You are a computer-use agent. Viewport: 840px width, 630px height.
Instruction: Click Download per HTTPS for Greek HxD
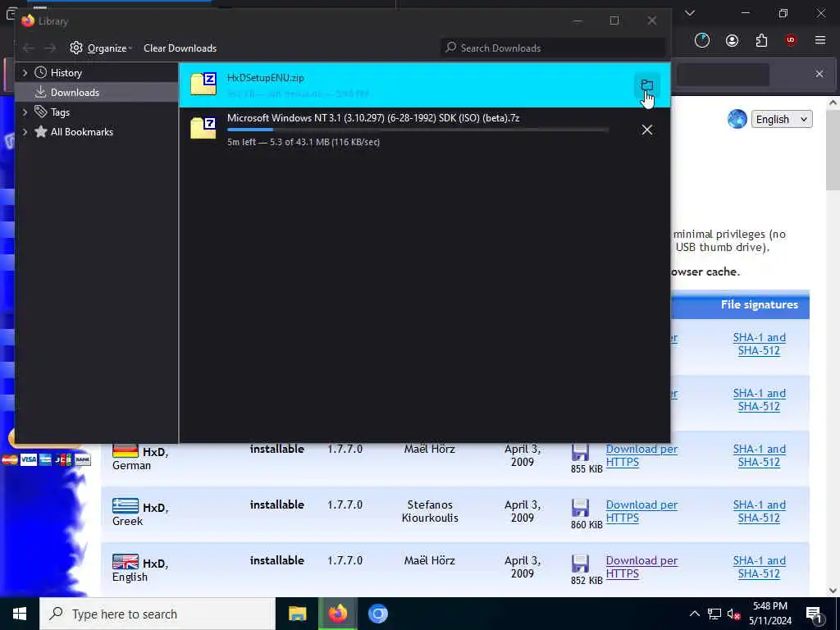click(x=641, y=511)
